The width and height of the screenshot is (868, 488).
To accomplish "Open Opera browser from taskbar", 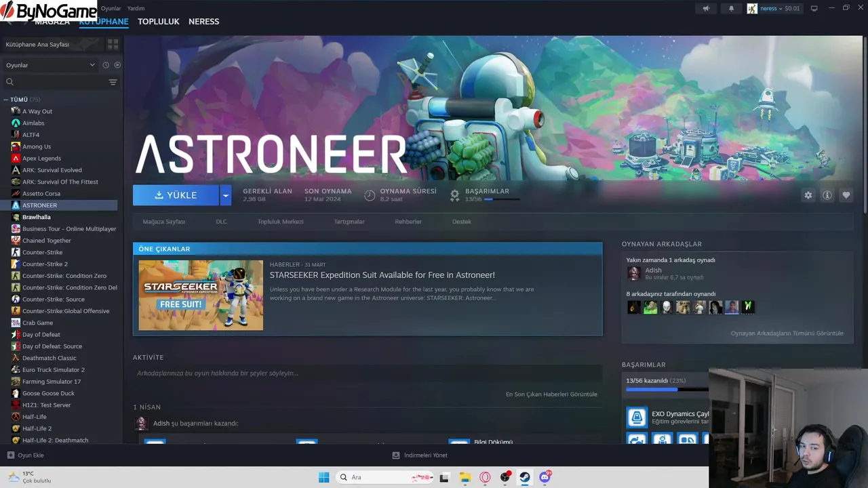I will pos(485,477).
